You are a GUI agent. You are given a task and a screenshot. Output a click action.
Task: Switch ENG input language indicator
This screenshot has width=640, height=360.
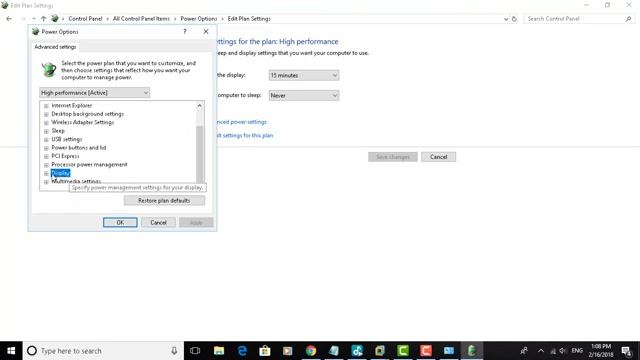pos(577,351)
